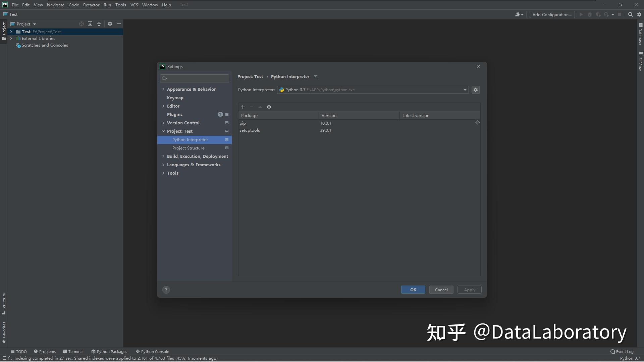The image size is (644, 362).
Task: Open the Tools menu
Action: tap(120, 5)
